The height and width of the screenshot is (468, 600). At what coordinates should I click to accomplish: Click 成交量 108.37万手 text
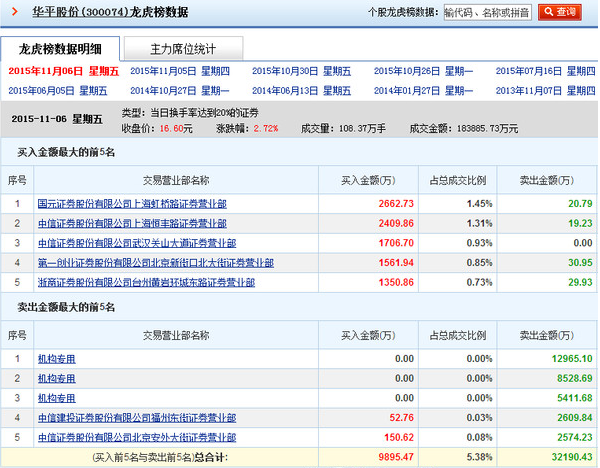[343, 129]
